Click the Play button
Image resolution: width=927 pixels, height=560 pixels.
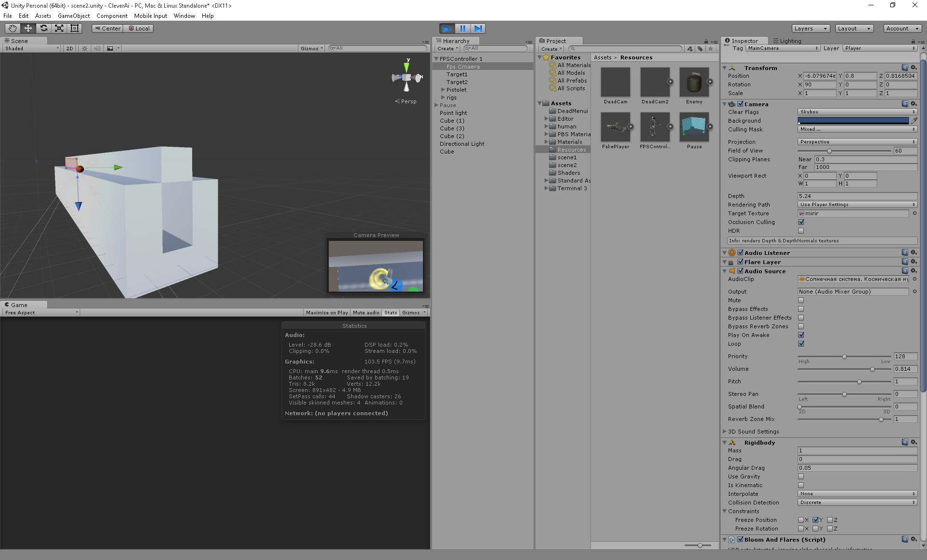447,28
